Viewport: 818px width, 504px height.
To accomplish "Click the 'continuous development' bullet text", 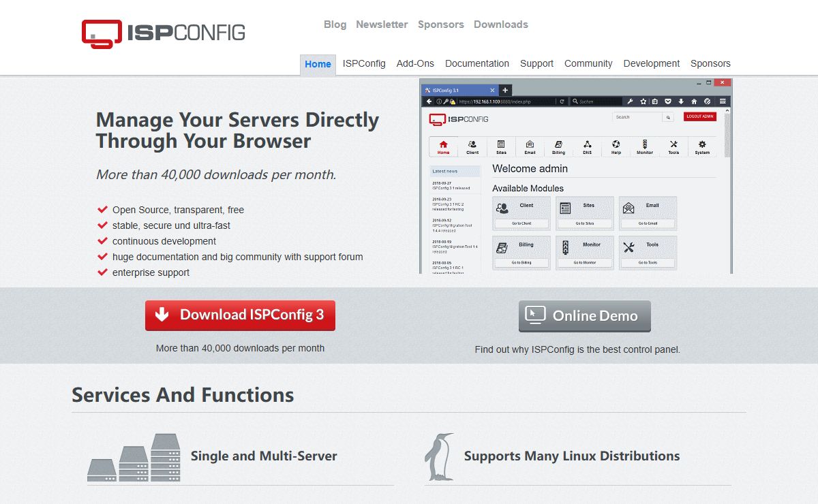I will [x=164, y=241].
